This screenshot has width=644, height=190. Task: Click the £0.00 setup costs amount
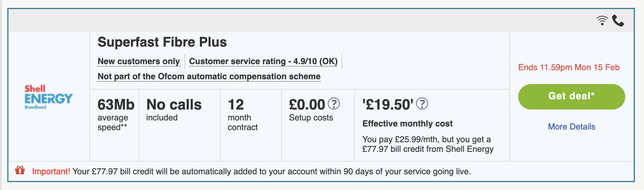(x=307, y=105)
